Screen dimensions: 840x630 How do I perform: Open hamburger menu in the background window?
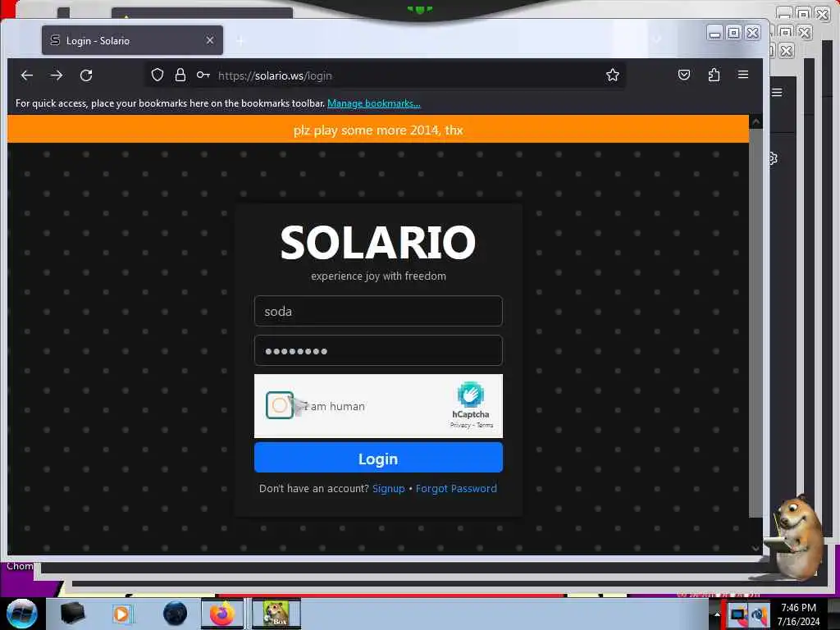[777, 93]
